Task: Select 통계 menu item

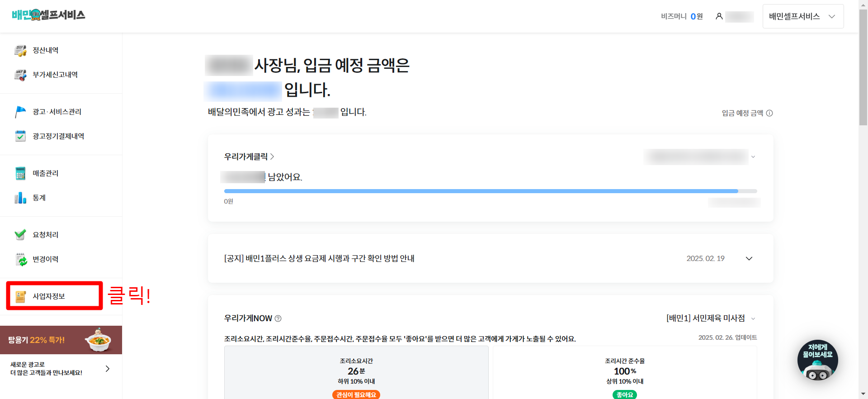Action: coord(39,198)
